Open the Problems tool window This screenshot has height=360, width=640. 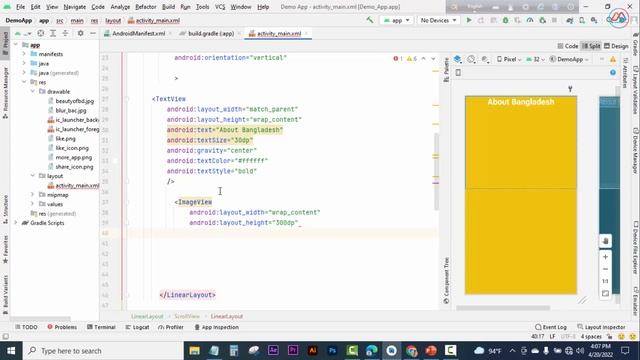tap(62, 327)
